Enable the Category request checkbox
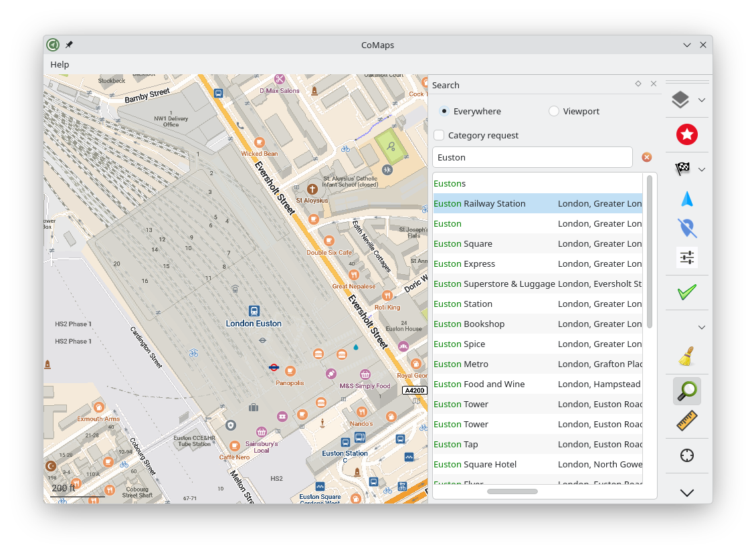 pyautogui.click(x=440, y=135)
